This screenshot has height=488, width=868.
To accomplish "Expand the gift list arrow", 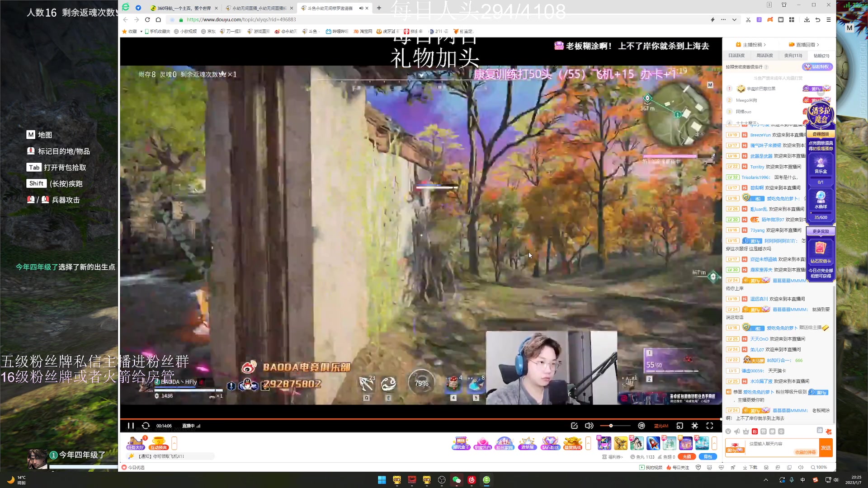I will point(714,443).
